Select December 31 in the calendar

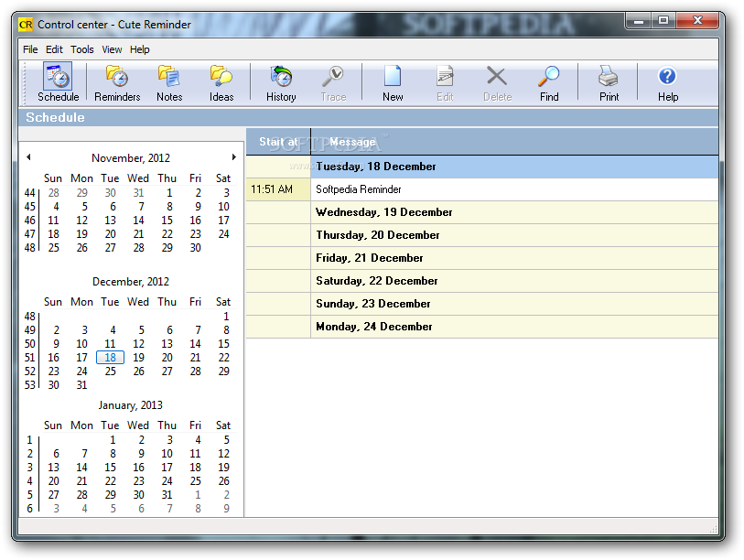[x=81, y=385]
